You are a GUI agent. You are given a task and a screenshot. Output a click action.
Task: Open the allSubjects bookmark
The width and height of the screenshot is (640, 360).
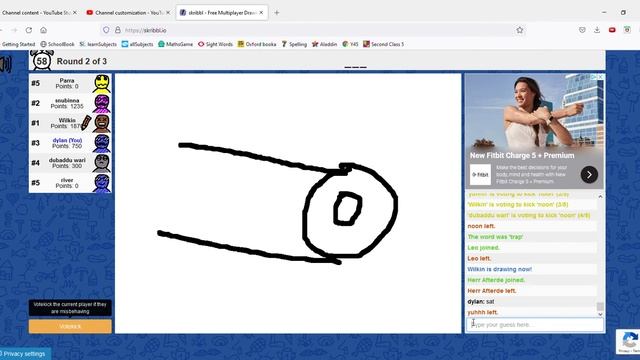tap(138, 44)
